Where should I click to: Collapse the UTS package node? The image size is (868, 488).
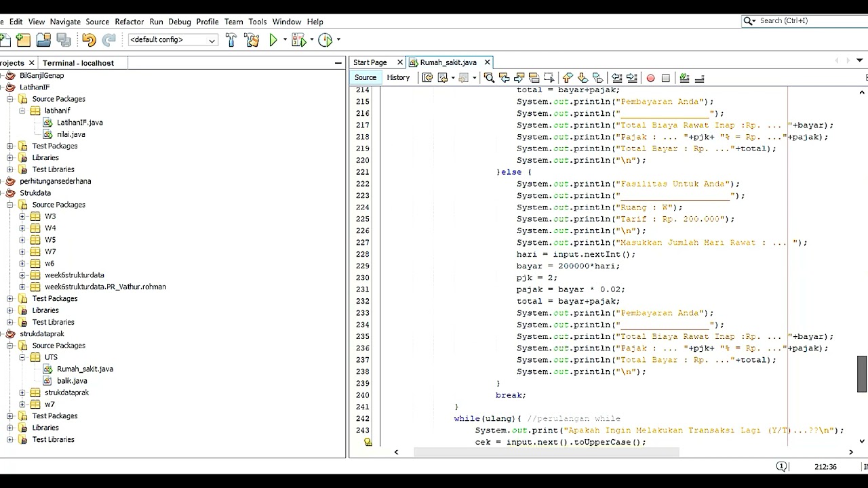(x=22, y=357)
